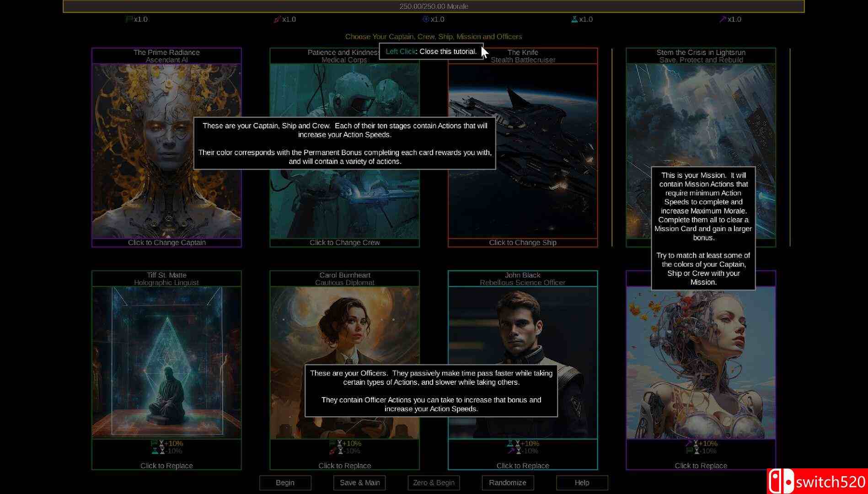Click the Save & Main button

(x=359, y=483)
